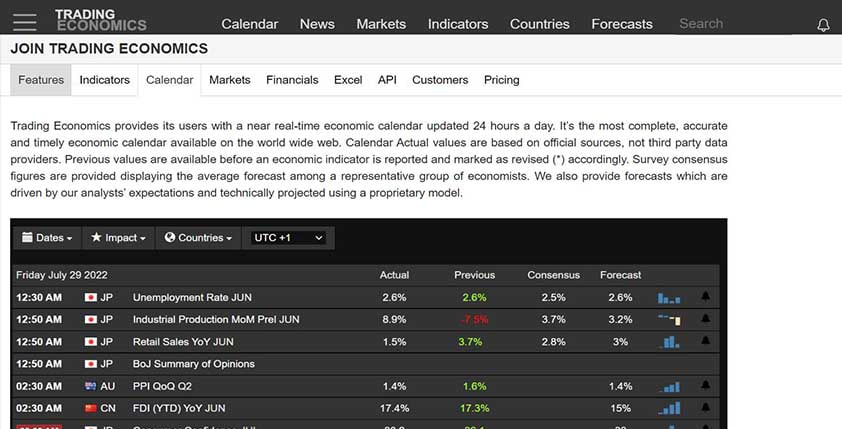The width and height of the screenshot is (842, 429).
Task: Click the Previous column header
Action: coord(475,275)
